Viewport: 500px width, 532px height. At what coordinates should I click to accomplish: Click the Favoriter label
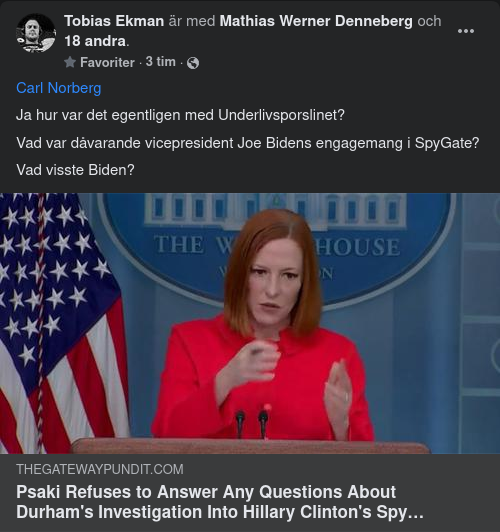pyautogui.click(x=107, y=62)
